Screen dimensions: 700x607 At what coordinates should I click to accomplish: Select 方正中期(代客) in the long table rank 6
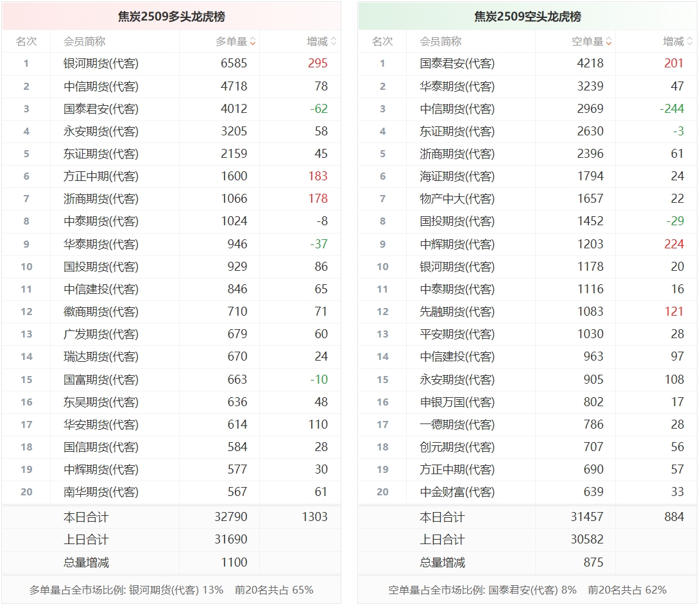101,176
